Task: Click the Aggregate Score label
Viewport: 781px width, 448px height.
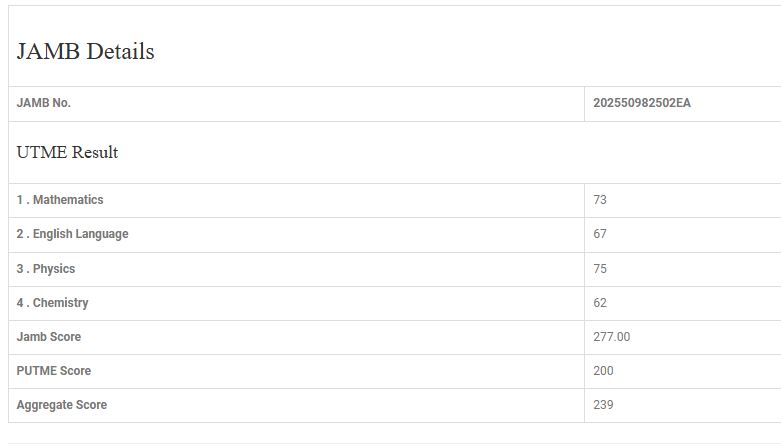Action: click(62, 405)
